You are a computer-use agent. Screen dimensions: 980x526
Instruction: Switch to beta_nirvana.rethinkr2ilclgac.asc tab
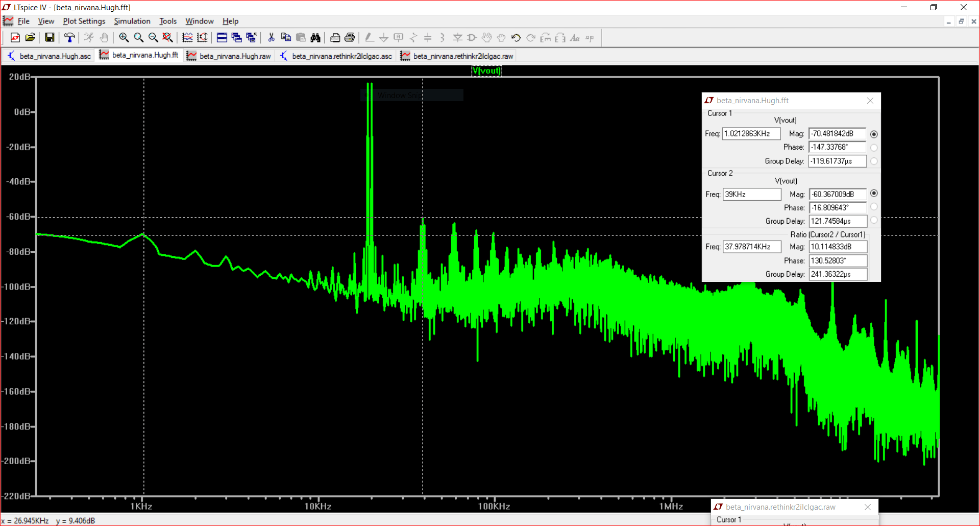(336, 56)
